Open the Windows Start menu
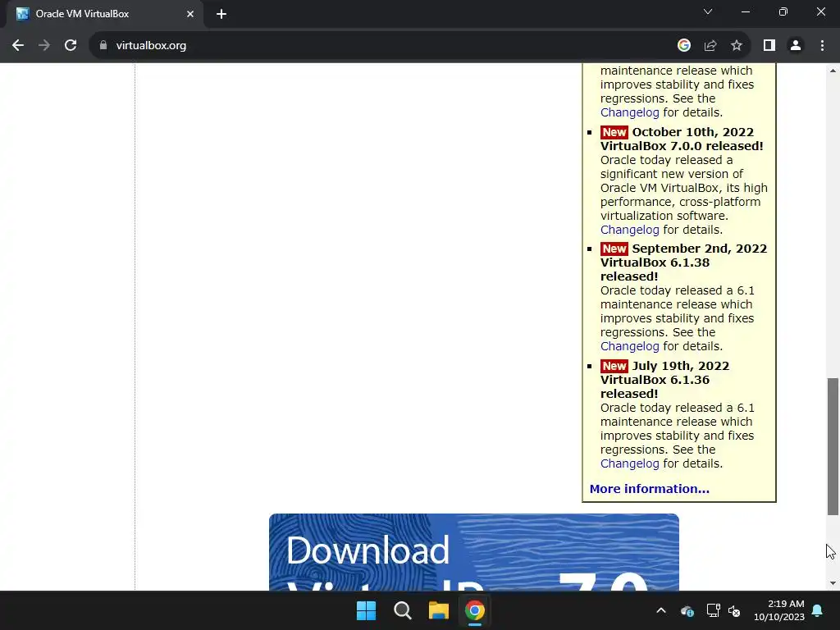The image size is (840, 630). [x=367, y=610]
